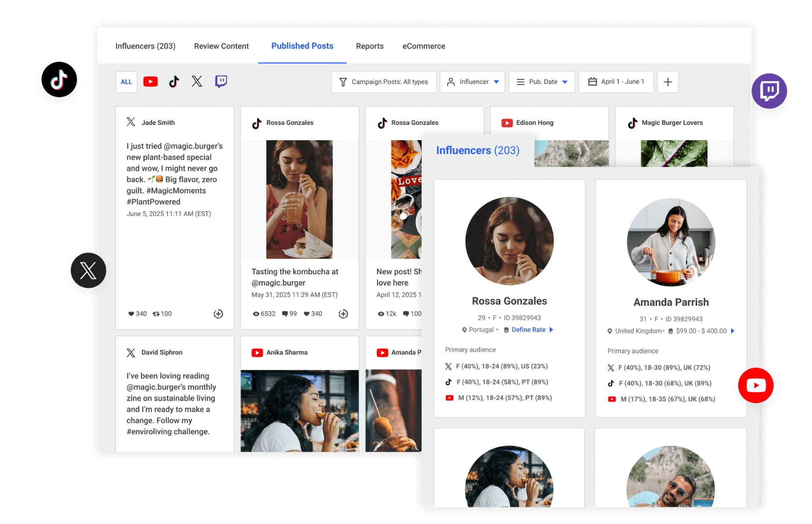Open Amanda Parrish's rate range $99.00 - $400.00
Viewport: 812px width, 524px height.
tap(700, 331)
